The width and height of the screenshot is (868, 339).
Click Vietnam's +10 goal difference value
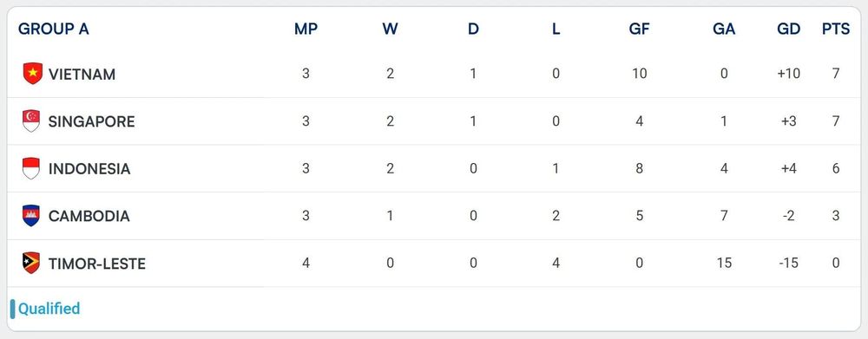tap(788, 74)
